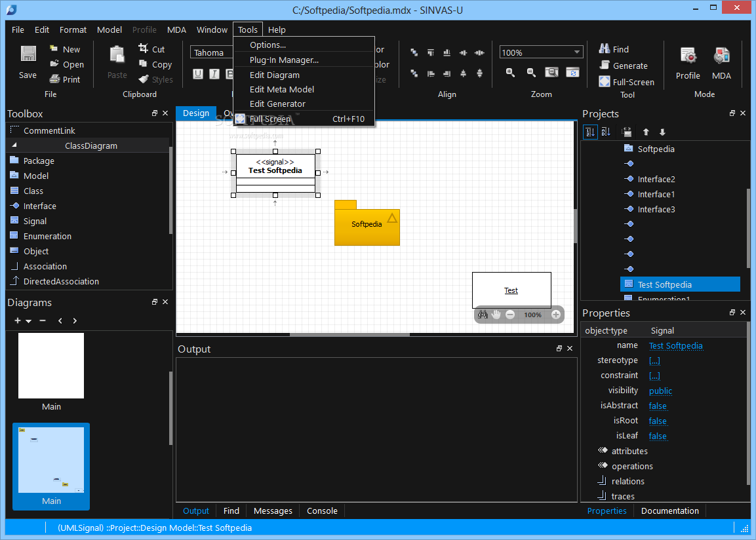Click the pan hand icon in canvas
The image size is (756, 540).
[x=496, y=315]
